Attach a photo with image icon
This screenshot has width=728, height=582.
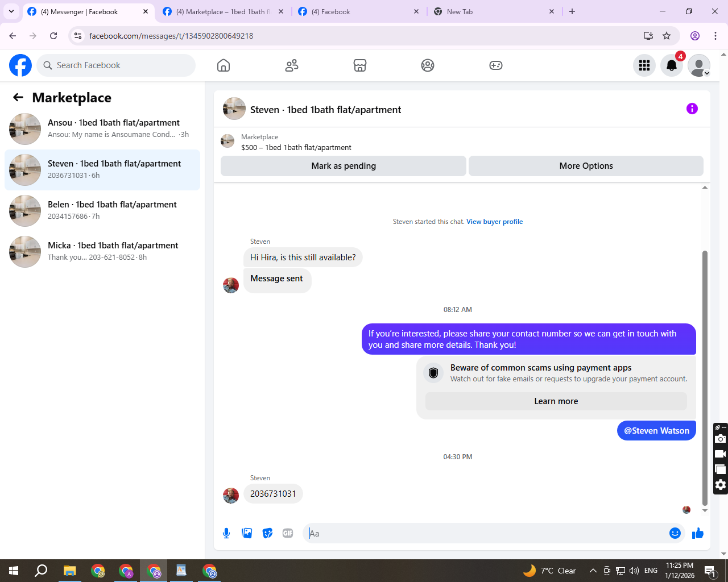pyautogui.click(x=247, y=533)
